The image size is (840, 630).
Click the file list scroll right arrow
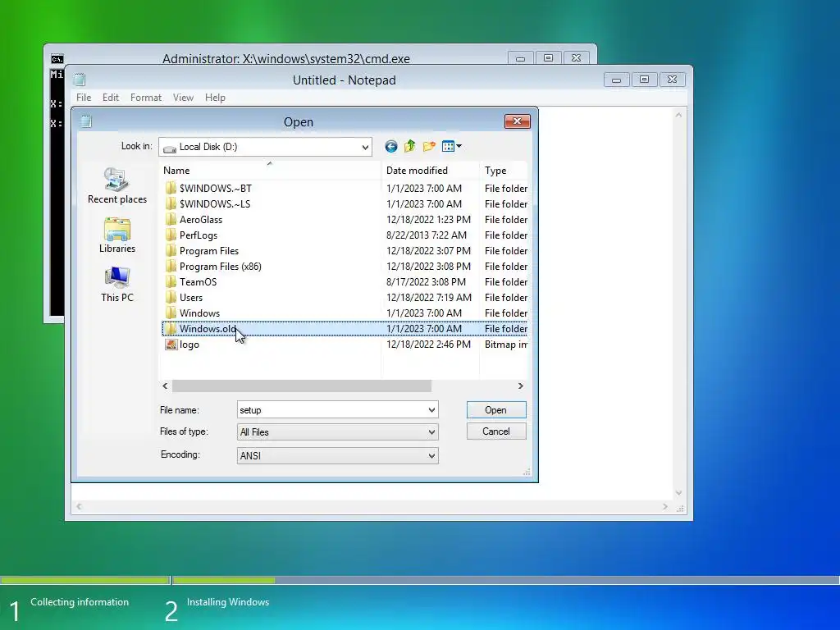tap(520, 386)
